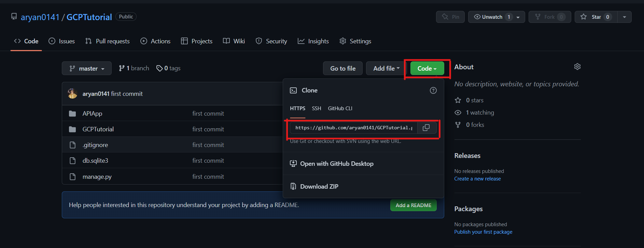The width and height of the screenshot is (644, 248).
Task: Open the 0 forks link
Action: 469,125
